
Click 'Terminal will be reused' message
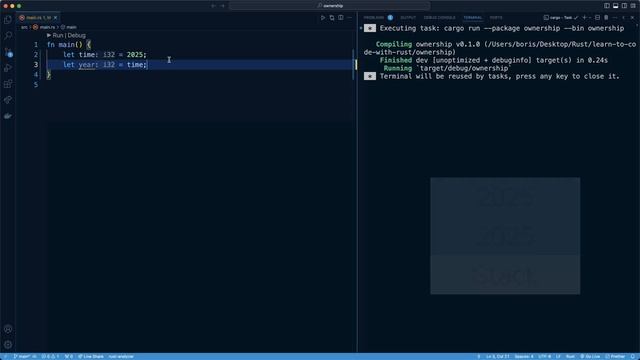tap(500, 76)
